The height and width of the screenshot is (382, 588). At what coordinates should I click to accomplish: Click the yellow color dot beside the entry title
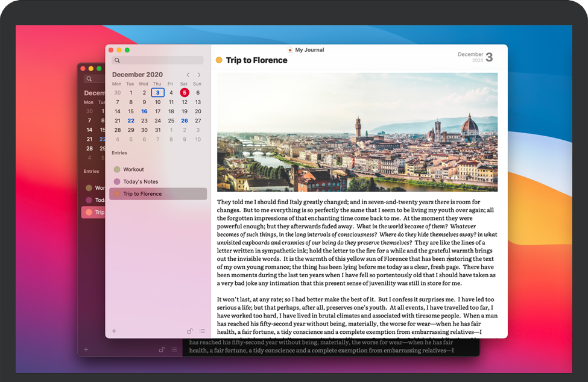219,60
